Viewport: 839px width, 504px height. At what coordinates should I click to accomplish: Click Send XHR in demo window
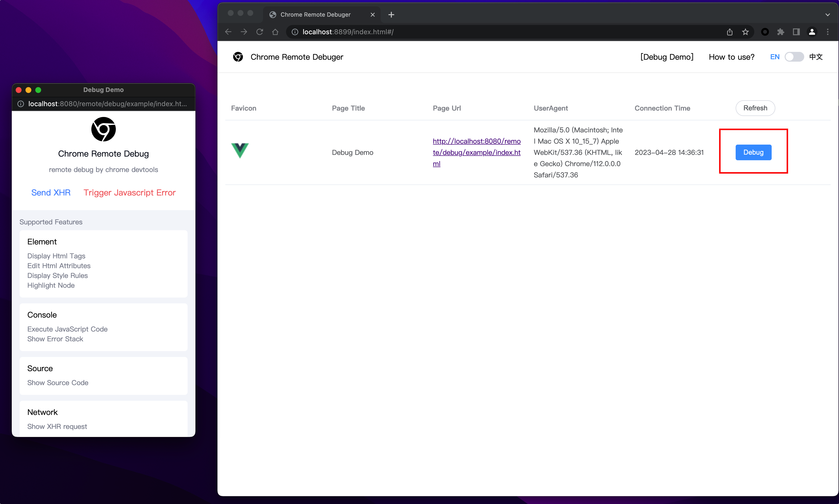coord(51,193)
